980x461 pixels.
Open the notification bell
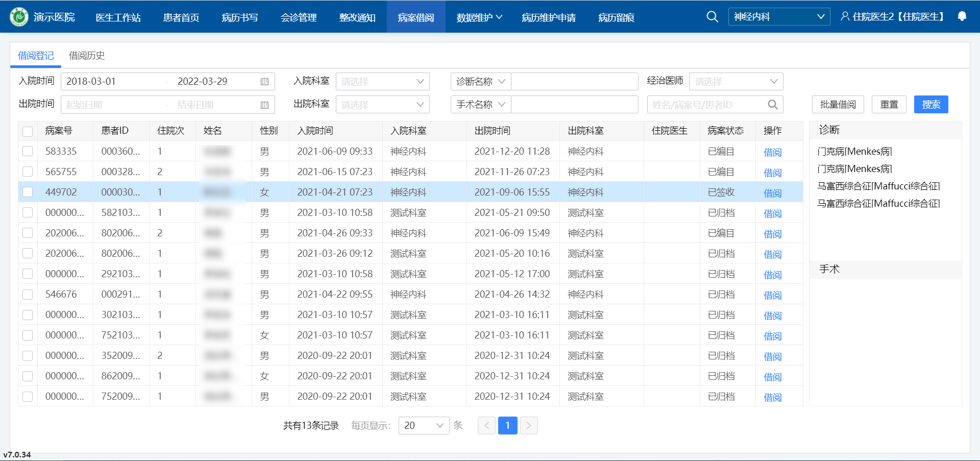pos(962,16)
